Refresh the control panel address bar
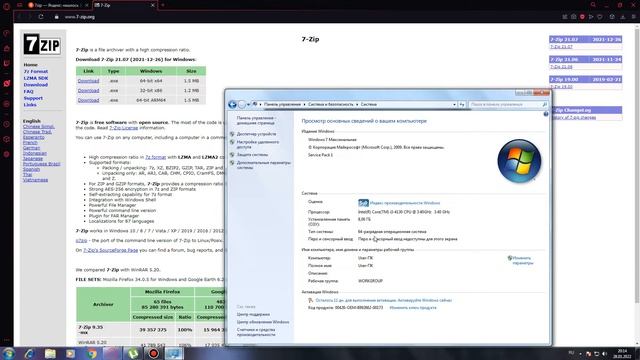The height and width of the screenshot is (360, 640). [x=462, y=104]
